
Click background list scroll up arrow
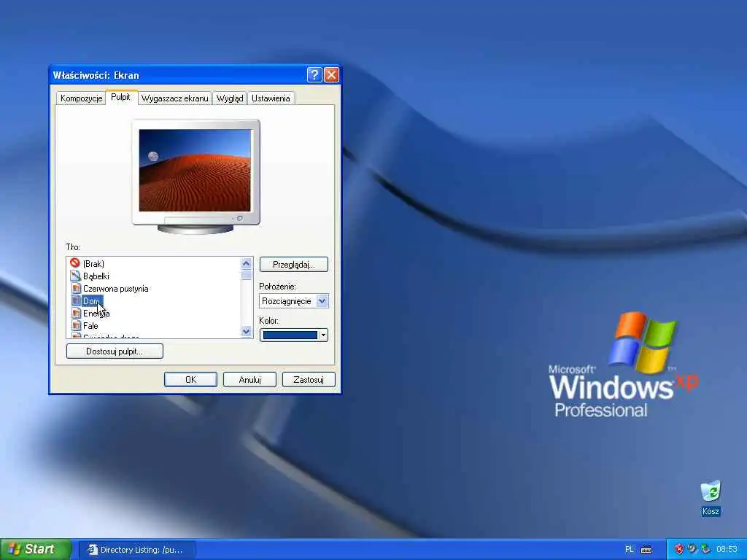click(x=247, y=263)
